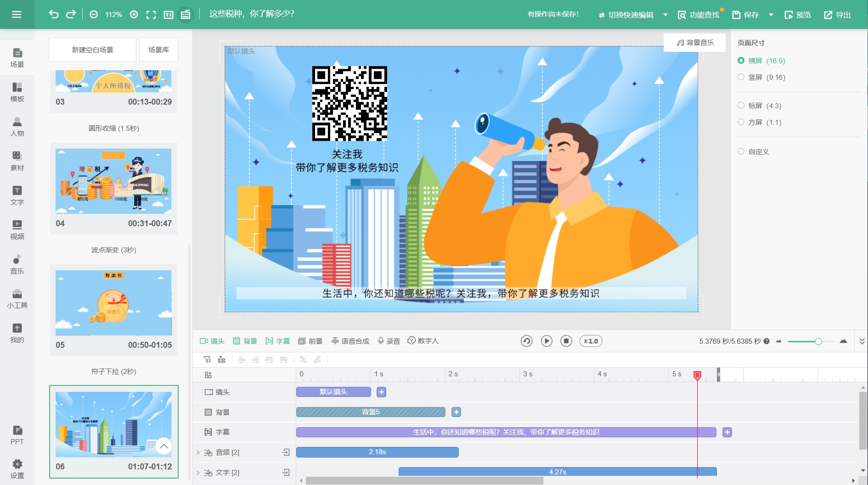The height and width of the screenshot is (485, 868).
Task: Click the 背景音乐 button
Action: (x=695, y=43)
